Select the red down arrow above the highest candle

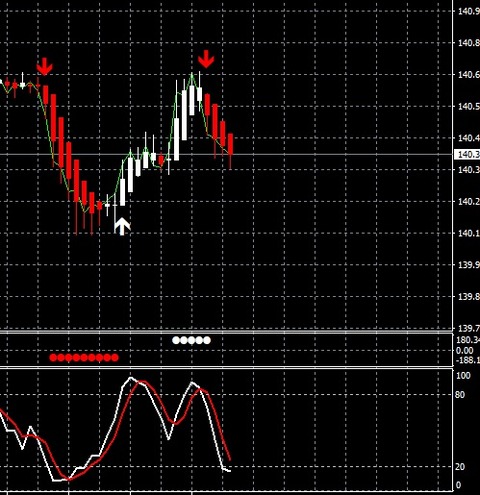coord(206,59)
